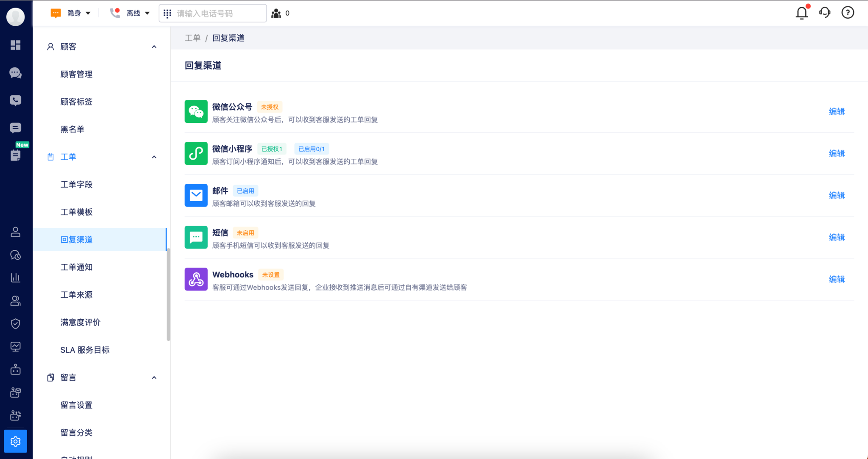Click the notification bell with red dot

(x=801, y=13)
